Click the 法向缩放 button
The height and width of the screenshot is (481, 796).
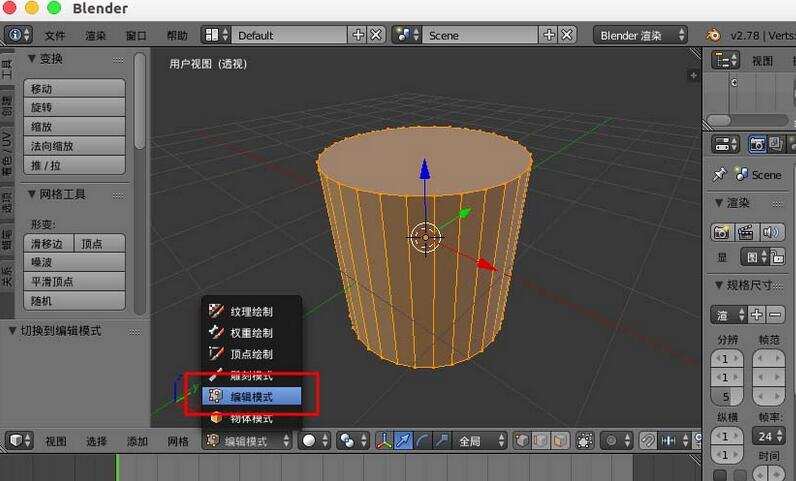pyautogui.click(x=74, y=146)
